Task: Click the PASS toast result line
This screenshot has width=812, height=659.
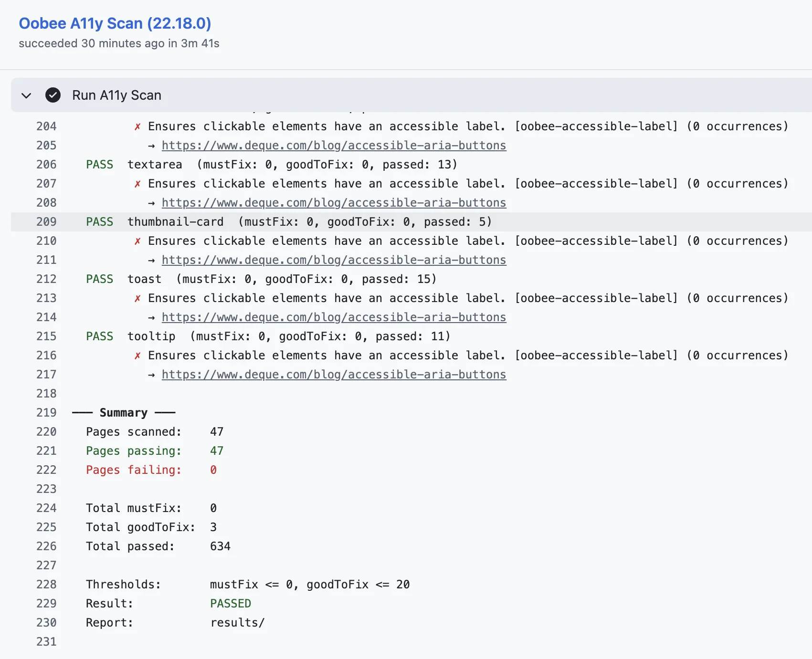Action: tap(261, 279)
